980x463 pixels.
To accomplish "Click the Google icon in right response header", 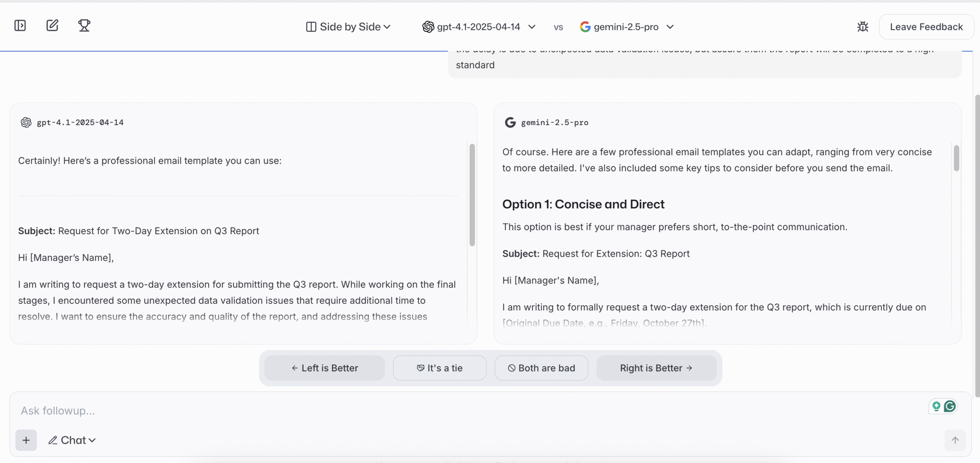I will click(510, 122).
